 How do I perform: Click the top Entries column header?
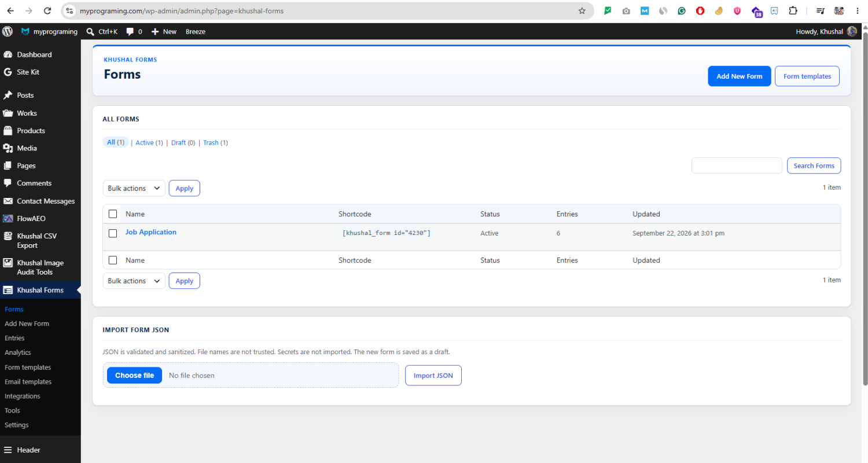click(567, 214)
